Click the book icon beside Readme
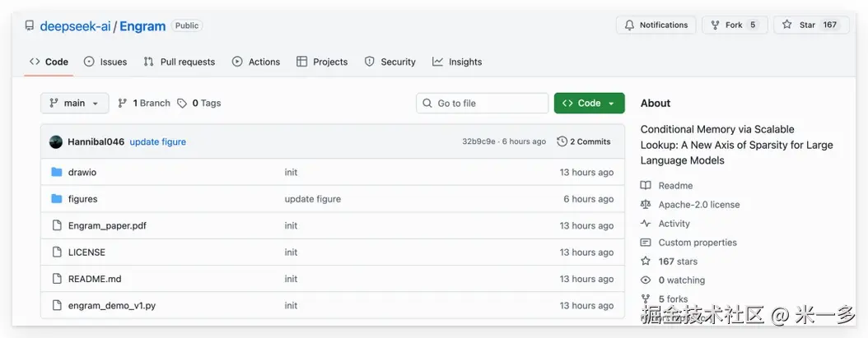The image size is (868, 338). tap(646, 185)
